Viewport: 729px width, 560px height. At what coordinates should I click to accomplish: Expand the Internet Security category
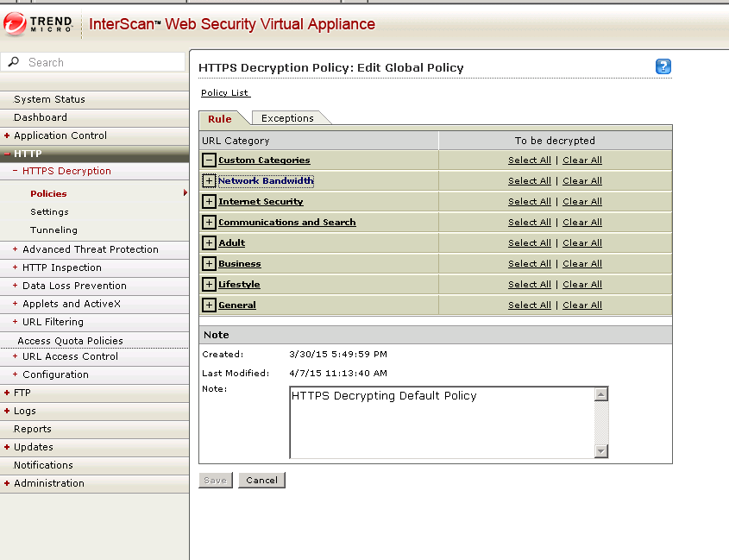coord(210,201)
